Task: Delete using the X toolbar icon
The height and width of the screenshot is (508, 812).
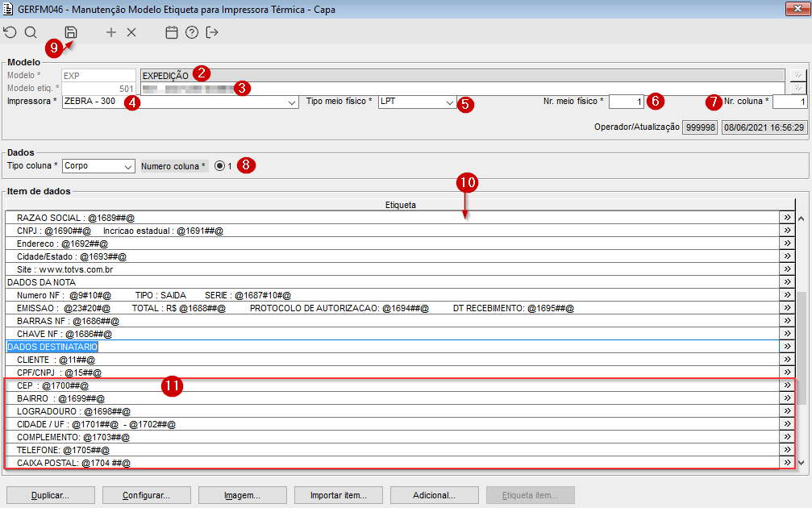Action: click(x=131, y=32)
